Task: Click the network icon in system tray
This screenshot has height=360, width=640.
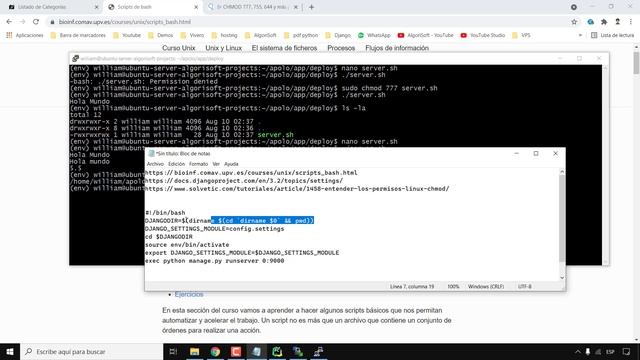Action: tap(598, 351)
